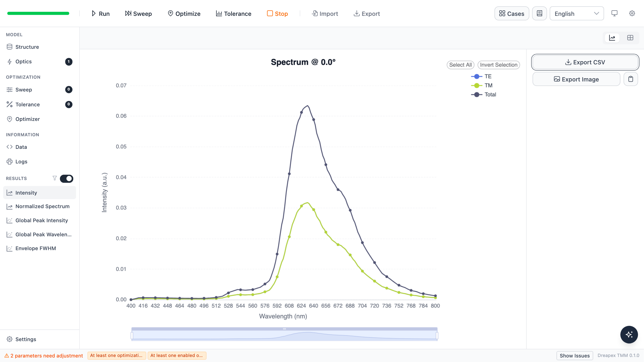Switch to chart view icon
Viewport: 644px width, 362px height.
612,38
